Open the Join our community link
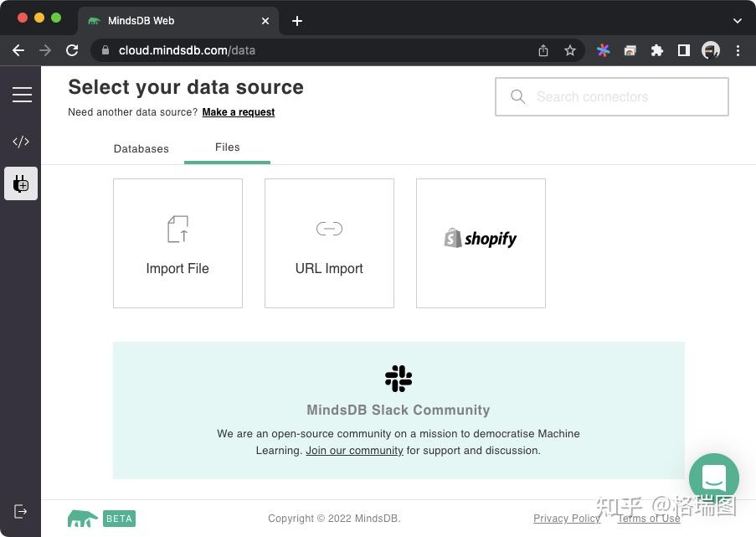The width and height of the screenshot is (756, 537). [354, 451]
